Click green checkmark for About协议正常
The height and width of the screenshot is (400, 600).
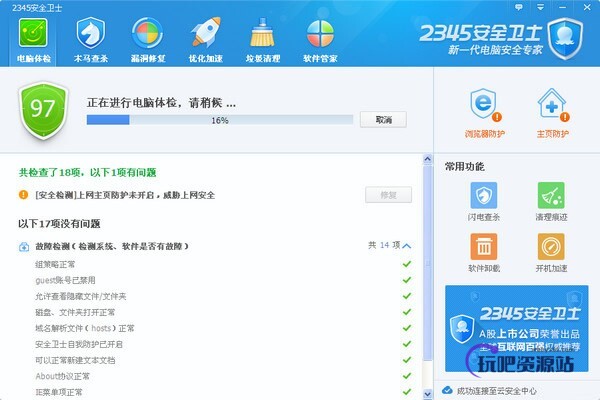pyautogui.click(x=407, y=376)
